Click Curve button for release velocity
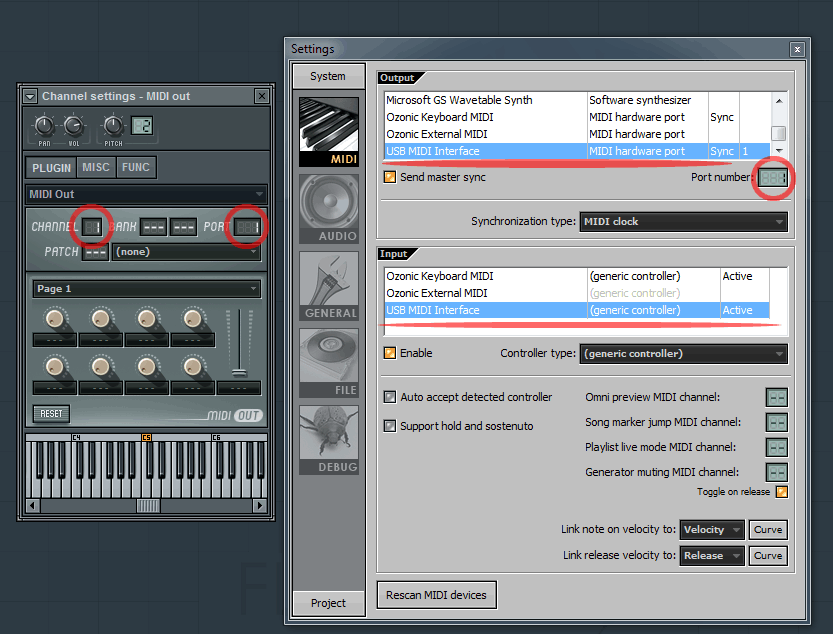This screenshot has height=634, width=833. 768,556
